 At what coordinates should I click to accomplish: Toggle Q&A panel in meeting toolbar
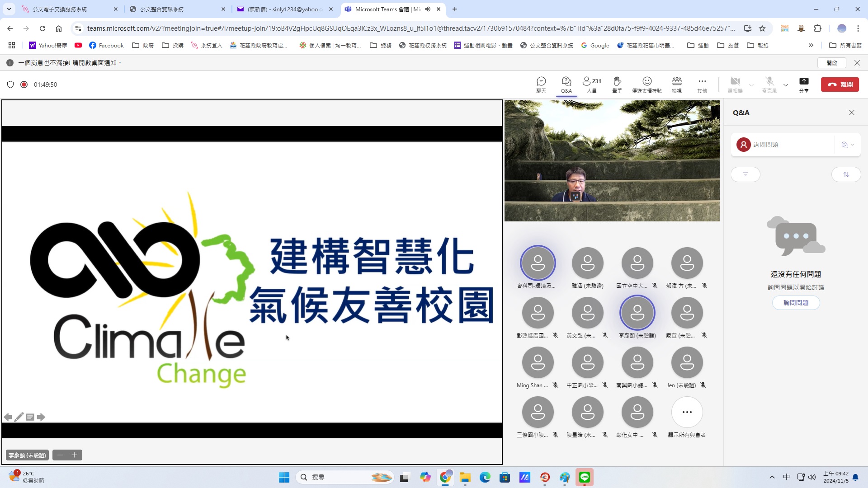(x=566, y=84)
